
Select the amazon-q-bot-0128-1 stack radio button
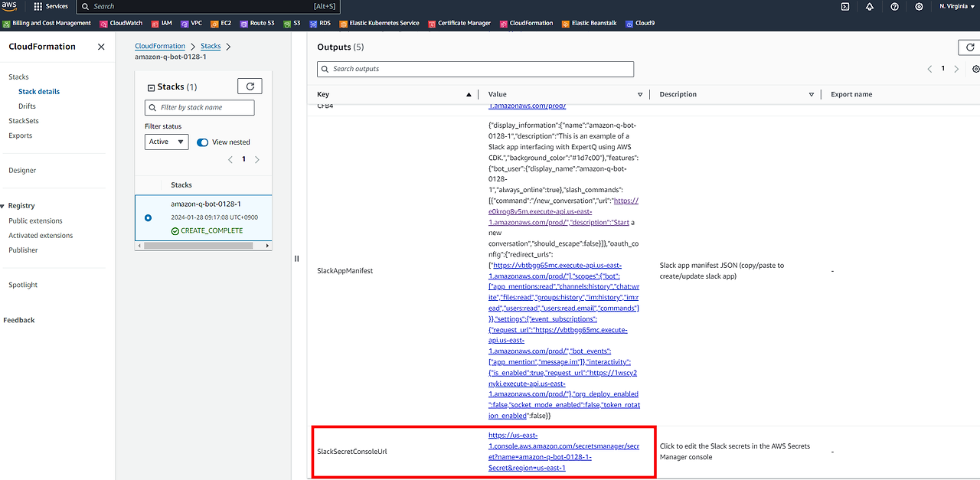[148, 217]
